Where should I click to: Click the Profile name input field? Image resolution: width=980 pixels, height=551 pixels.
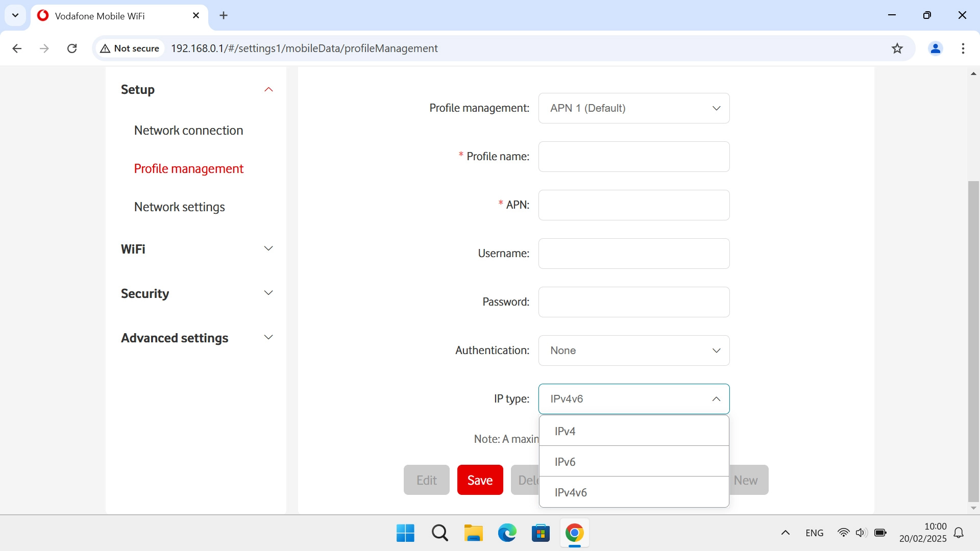click(633, 157)
